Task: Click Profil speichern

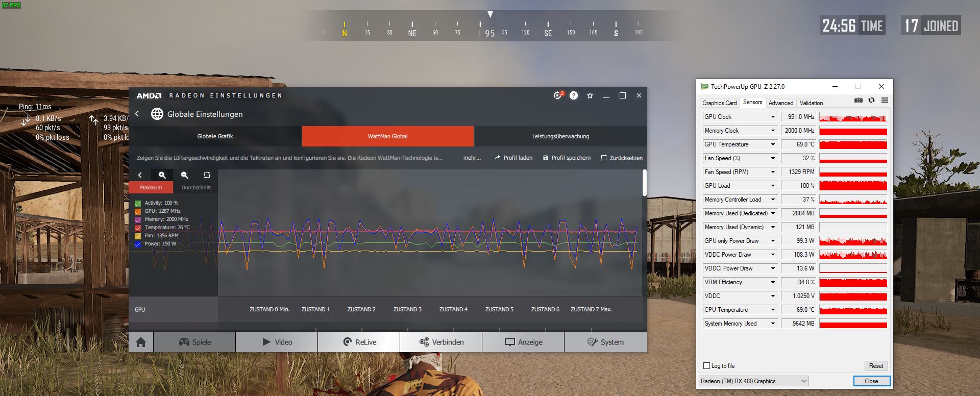Action: point(567,158)
